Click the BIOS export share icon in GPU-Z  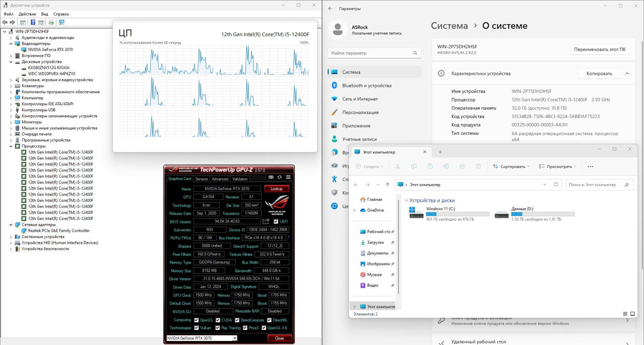(x=266, y=221)
